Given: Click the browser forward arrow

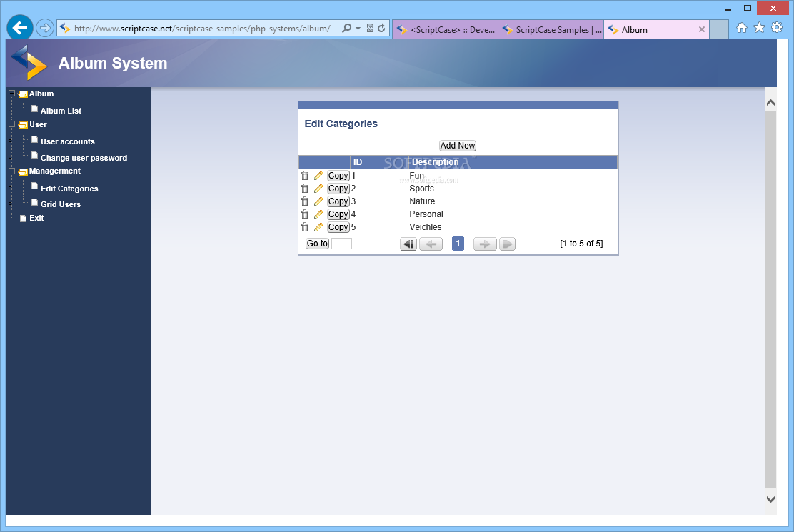Looking at the screenshot, I should click(44, 28).
